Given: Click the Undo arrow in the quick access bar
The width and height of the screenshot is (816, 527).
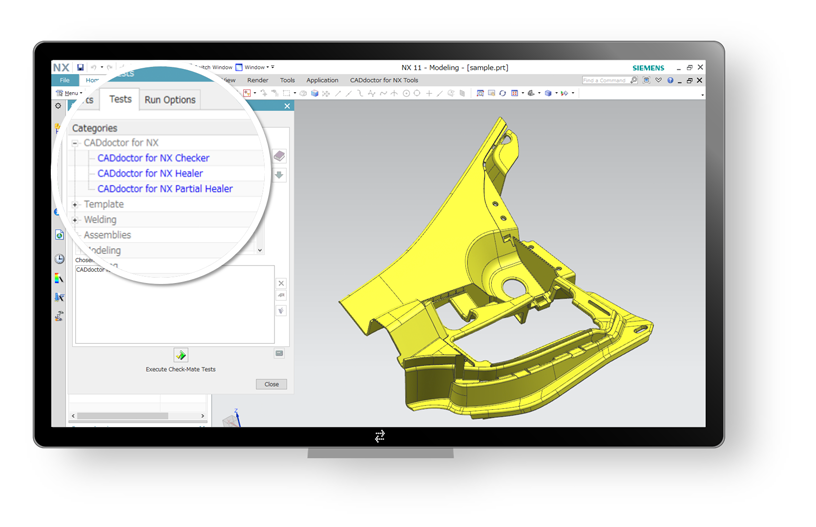Looking at the screenshot, I should click(94, 67).
